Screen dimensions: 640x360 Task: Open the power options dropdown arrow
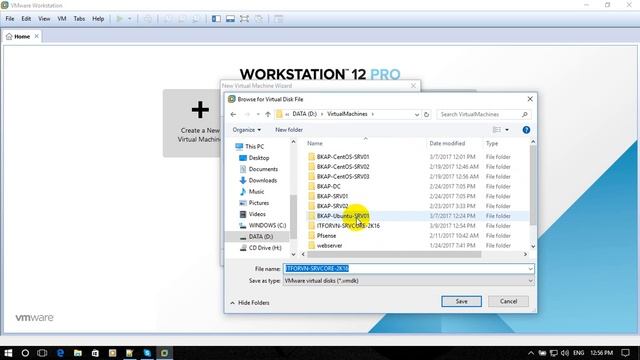click(x=129, y=19)
